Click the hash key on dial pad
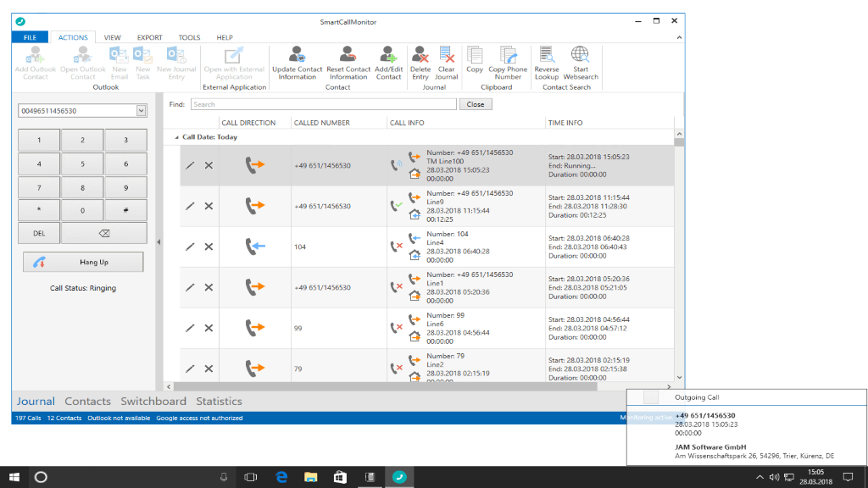Viewport: 868px width, 488px height. coord(125,210)
